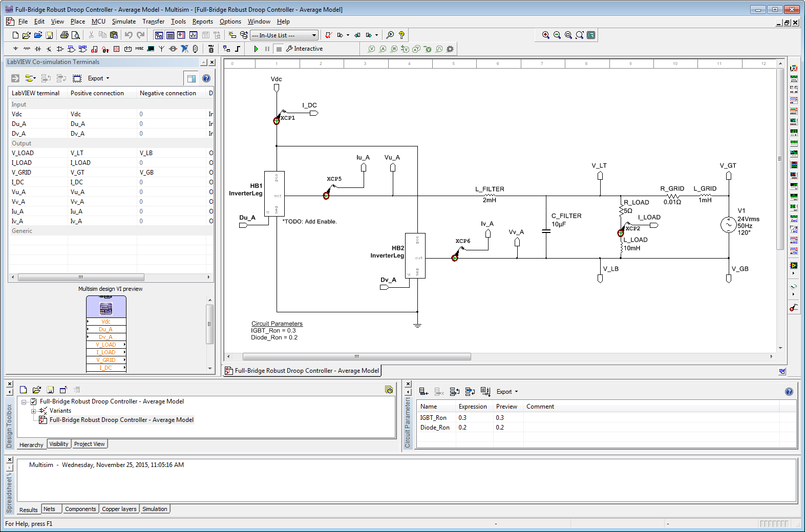The width and height of the screenshot is (805, 532).
Task: Open the Simulate menu
Action: point(124,22)
